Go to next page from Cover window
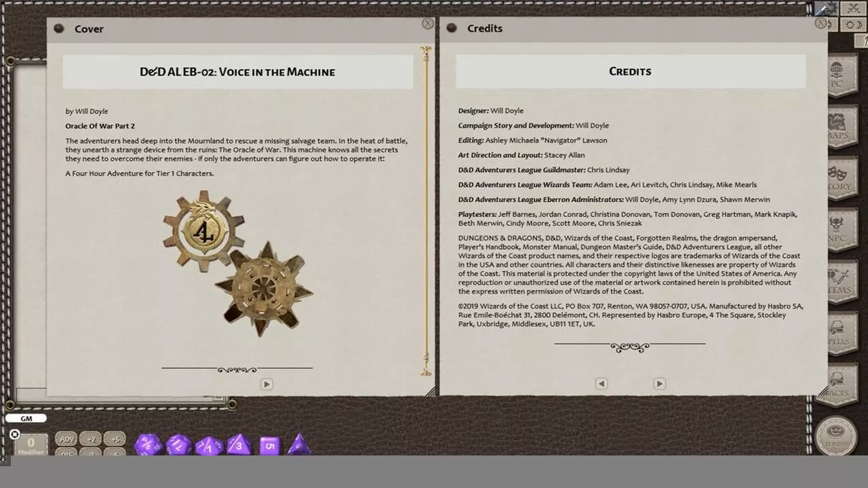This screenshot has width=868, height=488. click(x=267, y=384)
